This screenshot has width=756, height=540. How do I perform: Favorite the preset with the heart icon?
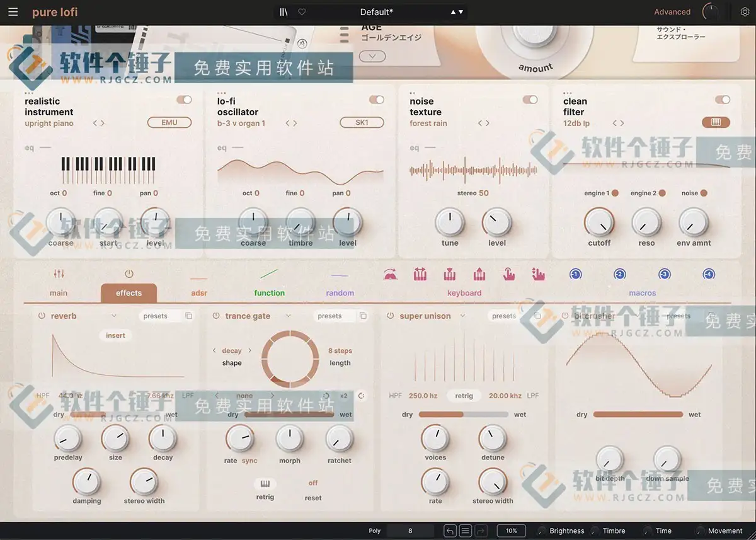[302, 12]
